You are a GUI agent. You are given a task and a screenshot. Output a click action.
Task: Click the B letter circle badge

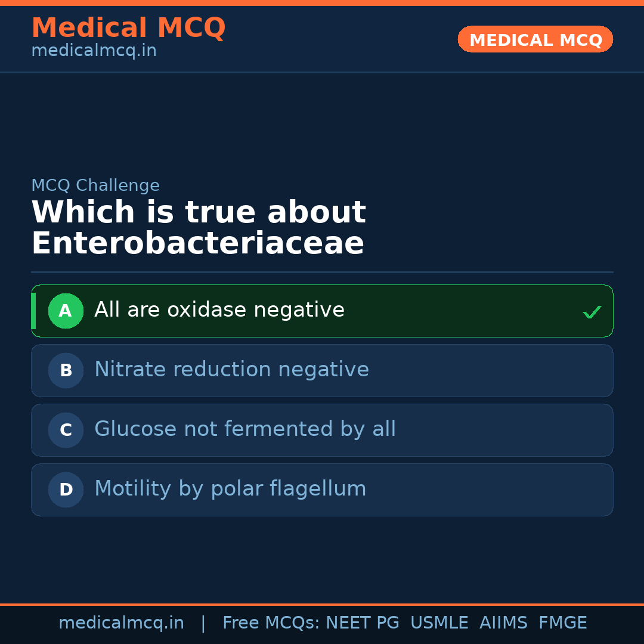(x=66, y=370)
